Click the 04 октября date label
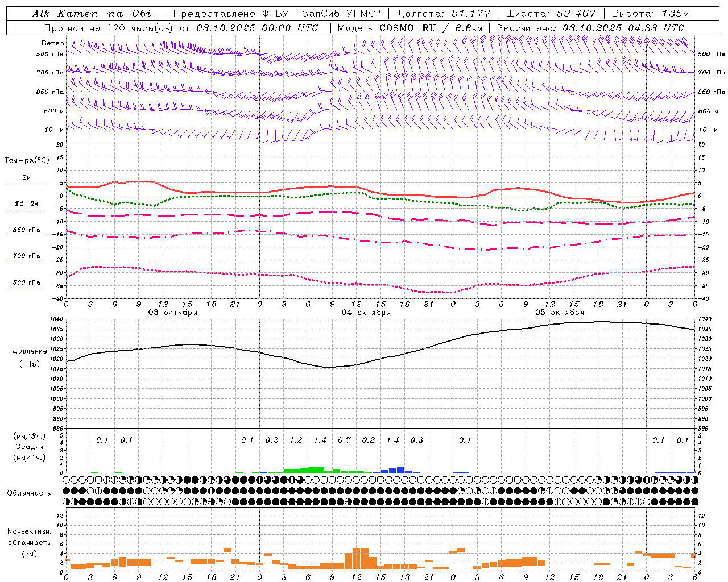The image size is (728, 582). pyautogui.click(x=366, y=313)
